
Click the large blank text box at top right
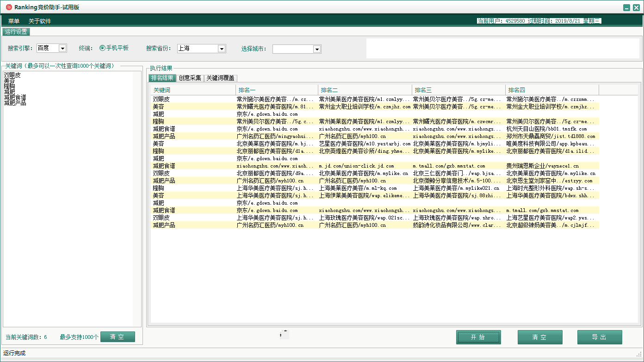coord(502,48)
